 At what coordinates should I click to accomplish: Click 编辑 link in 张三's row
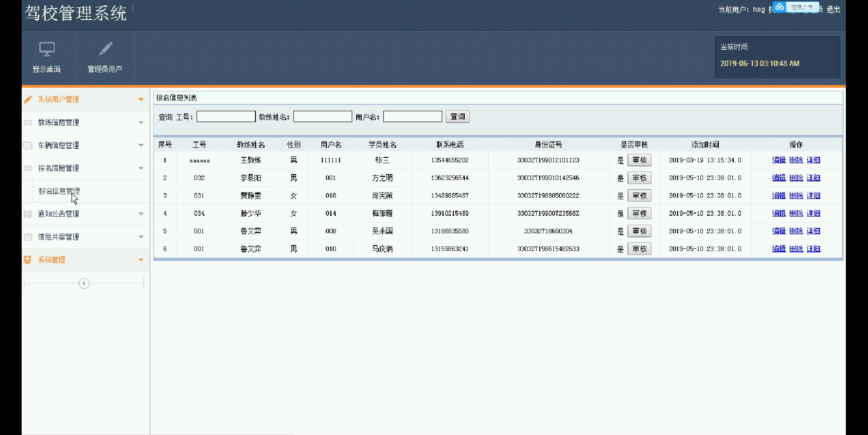[x=779, y=160]
